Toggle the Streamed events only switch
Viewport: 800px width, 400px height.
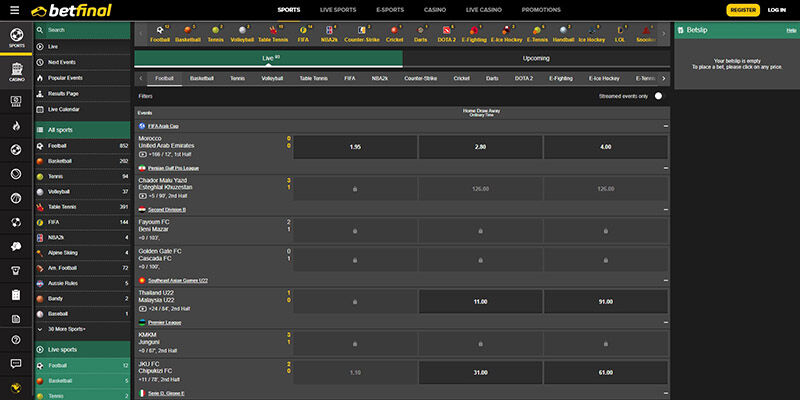[x=659, y=96]
